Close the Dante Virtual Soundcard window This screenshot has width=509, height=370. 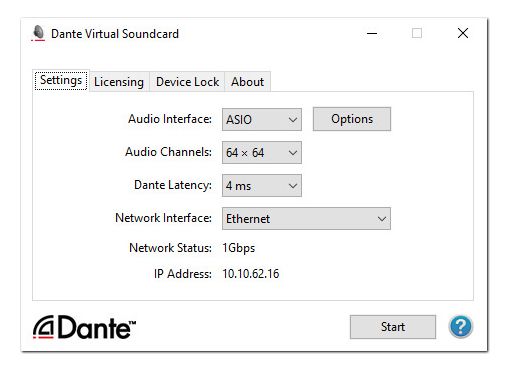point(463,33)
